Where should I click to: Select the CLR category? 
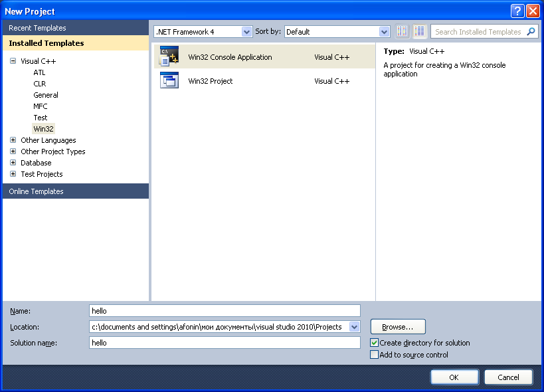(x=40, y=84)
